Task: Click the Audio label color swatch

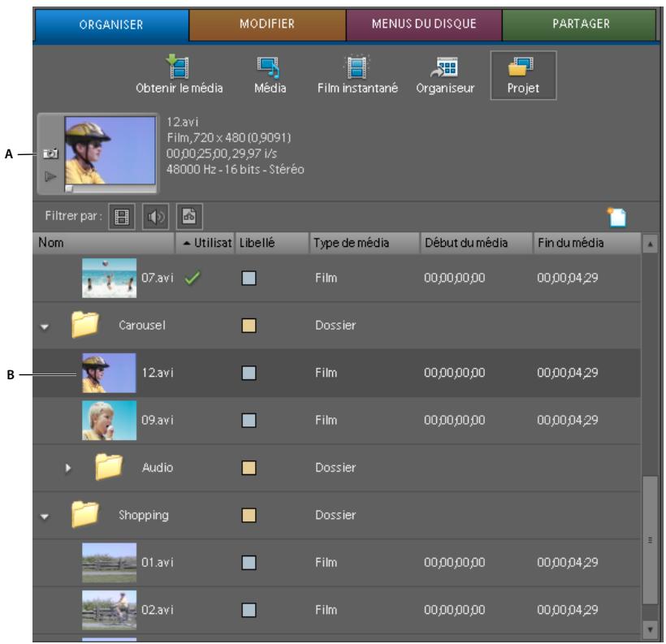Action: coord(249,468)
